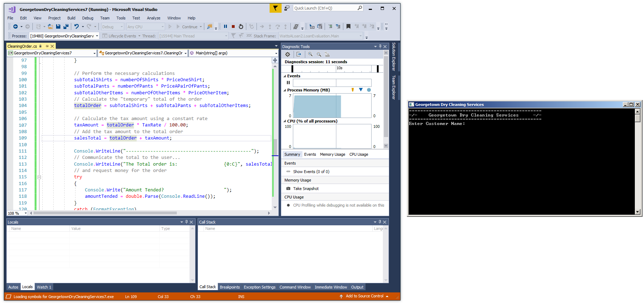Zoom out on the diagnostics timeline
The image size is (644, 303).
coord(319,54)
